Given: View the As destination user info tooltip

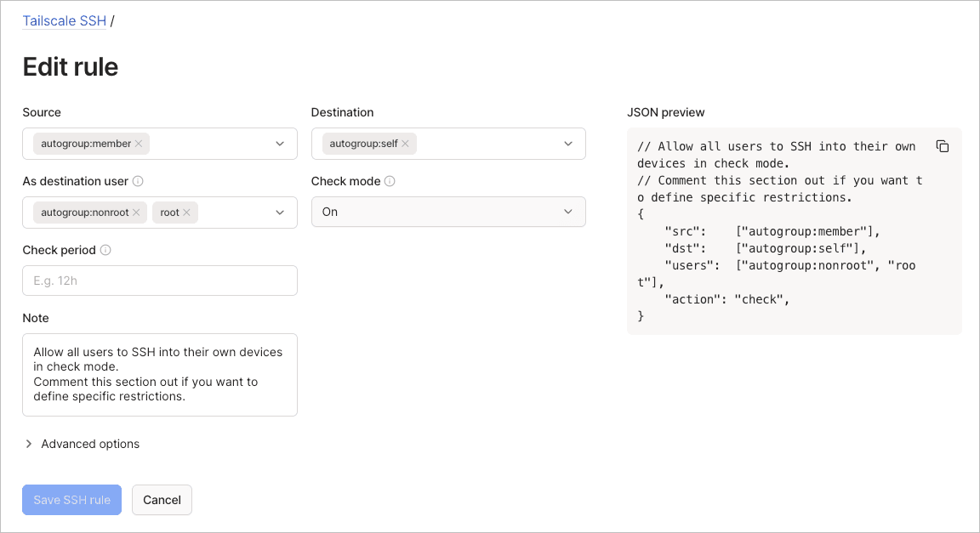Looking at the screenshot, I should [140, 181].
